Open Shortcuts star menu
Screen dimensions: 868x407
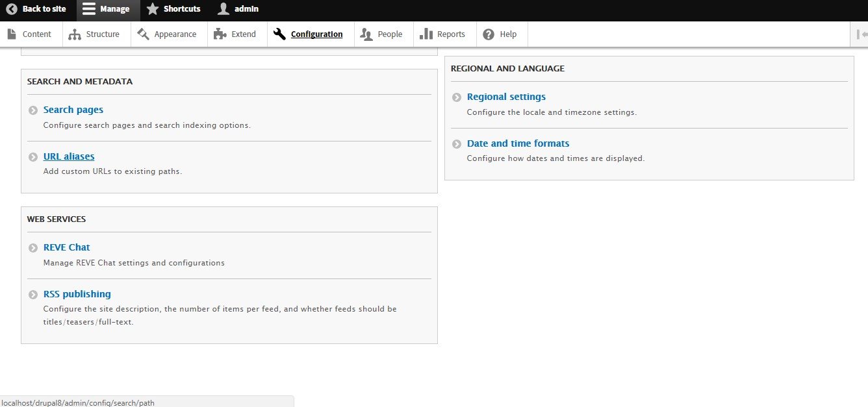click(153, 10)
